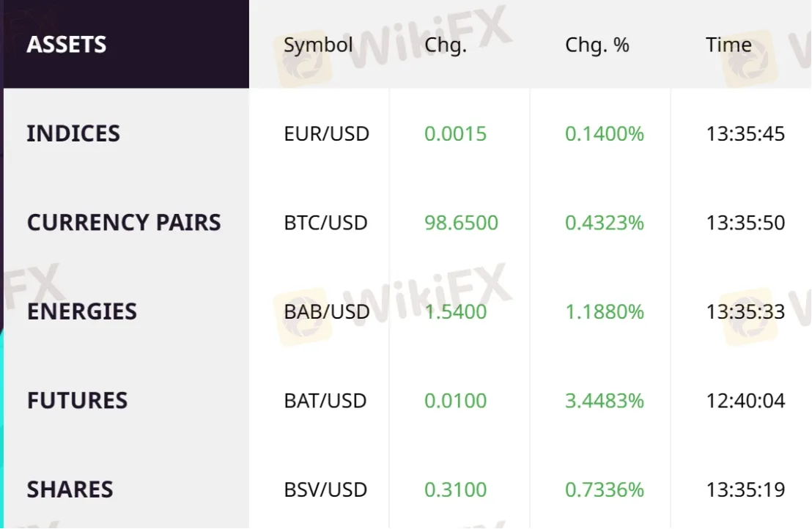Select the BTC/USD symbol
Image resolution: width=812 pixels, height=529 pixels.
click(325, 223)
